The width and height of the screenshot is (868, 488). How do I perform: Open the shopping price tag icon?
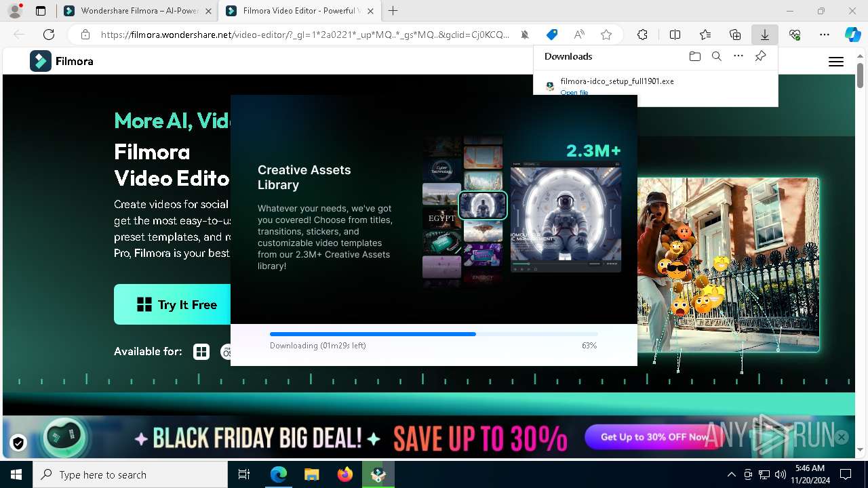pos(552,35)
